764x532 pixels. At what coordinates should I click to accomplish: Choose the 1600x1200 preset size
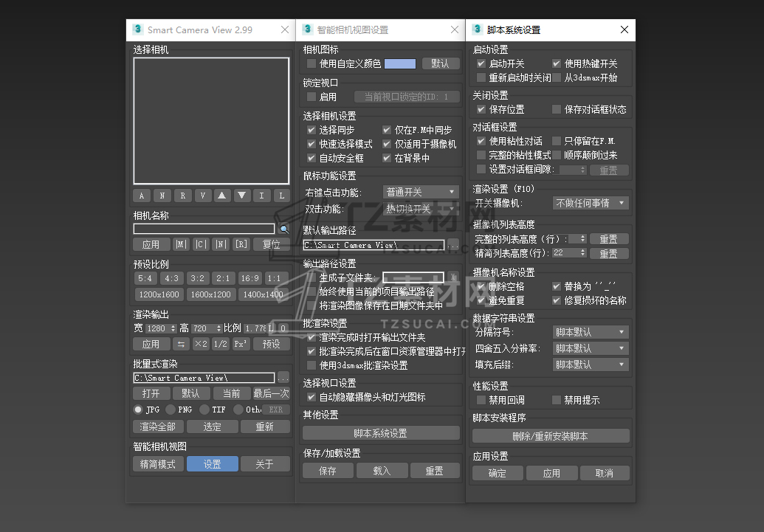click(211, 294)
